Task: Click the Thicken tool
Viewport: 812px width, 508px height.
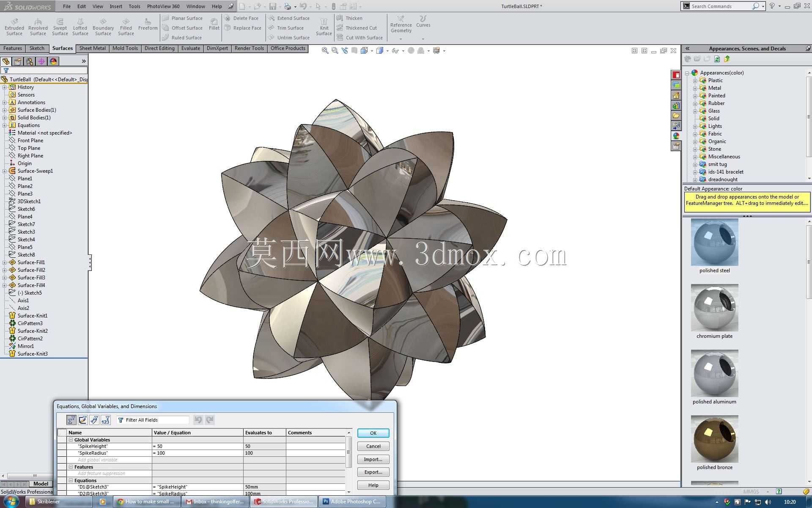Action: [x=350, y=18]
